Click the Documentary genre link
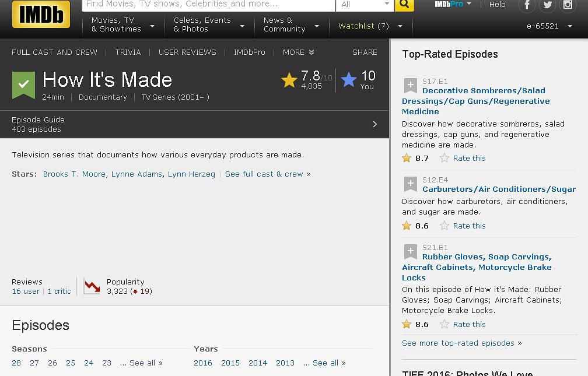 point(103,97)
